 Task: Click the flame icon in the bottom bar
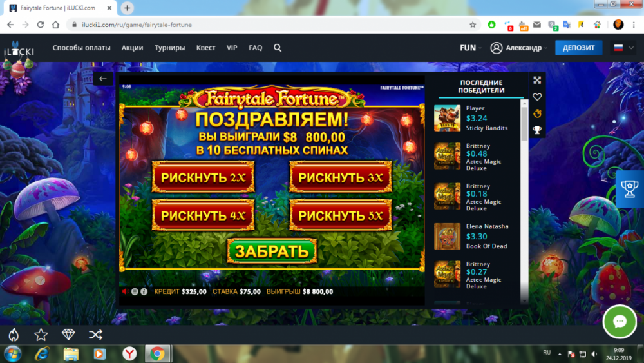[13, 335]
